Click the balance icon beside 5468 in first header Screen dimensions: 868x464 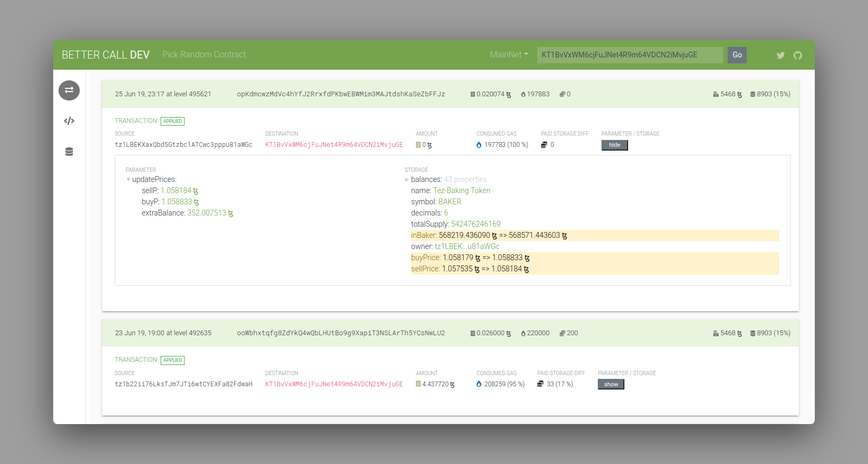coord(716,94)
